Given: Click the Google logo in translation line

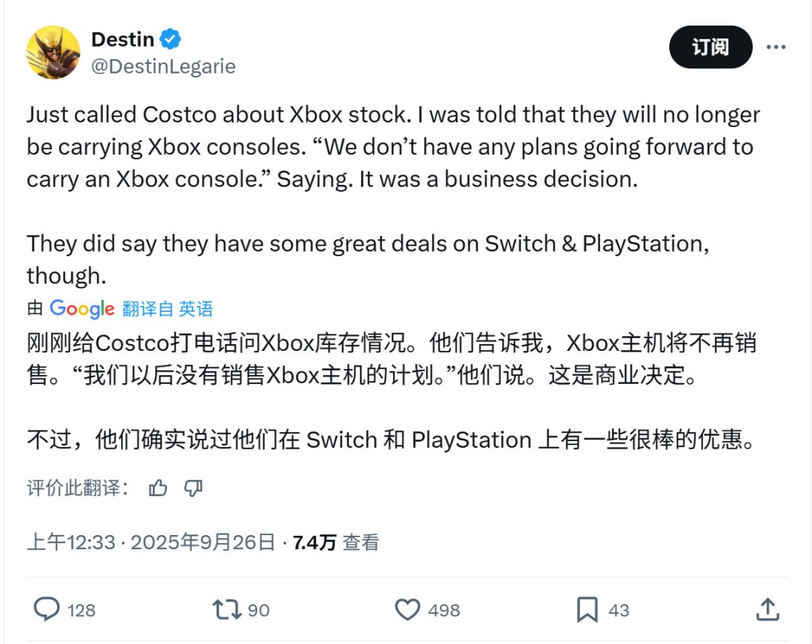Looking at the screenshot, I should coord(82,308).
